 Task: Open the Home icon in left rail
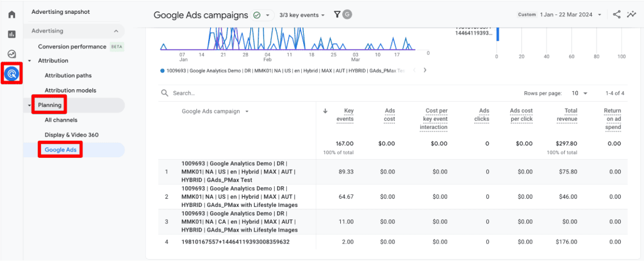(11, 15)
